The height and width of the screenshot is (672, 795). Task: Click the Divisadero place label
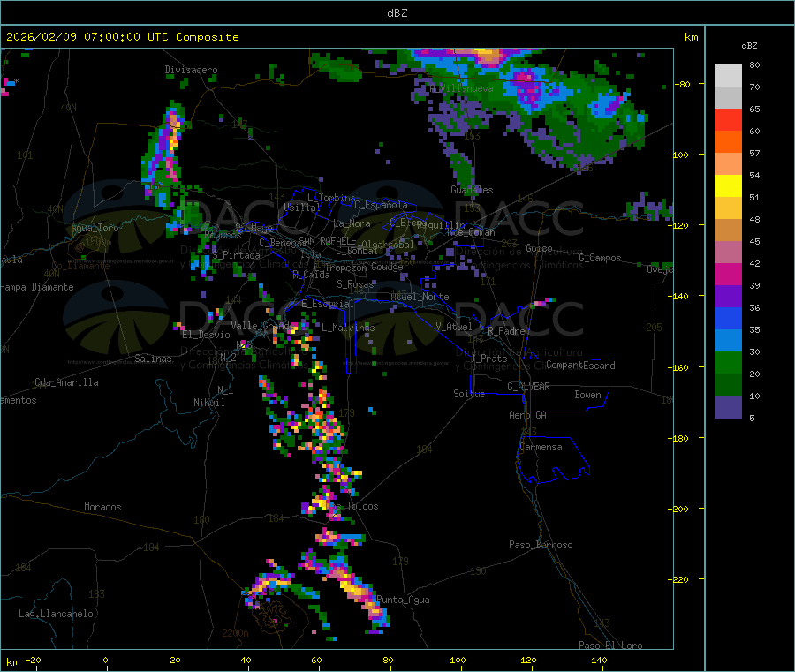[x=191, y=70]
